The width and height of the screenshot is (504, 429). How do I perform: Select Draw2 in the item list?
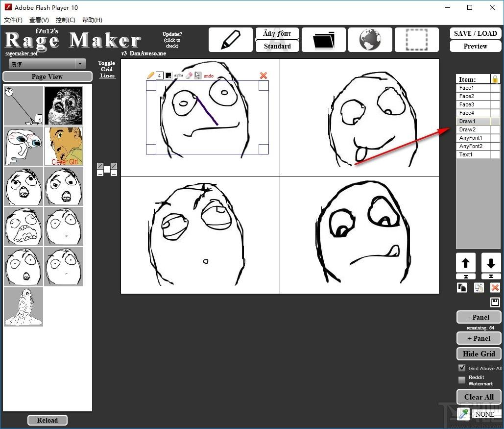tap(473, 130)
